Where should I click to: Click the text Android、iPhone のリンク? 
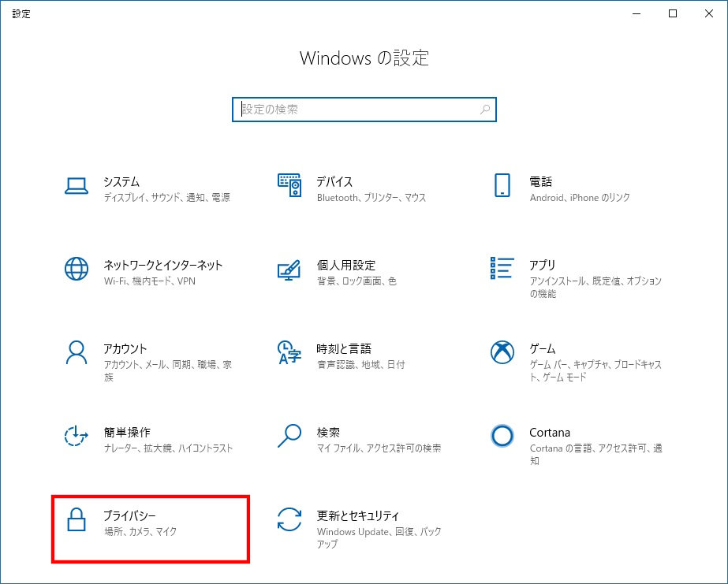click(580, 198)
